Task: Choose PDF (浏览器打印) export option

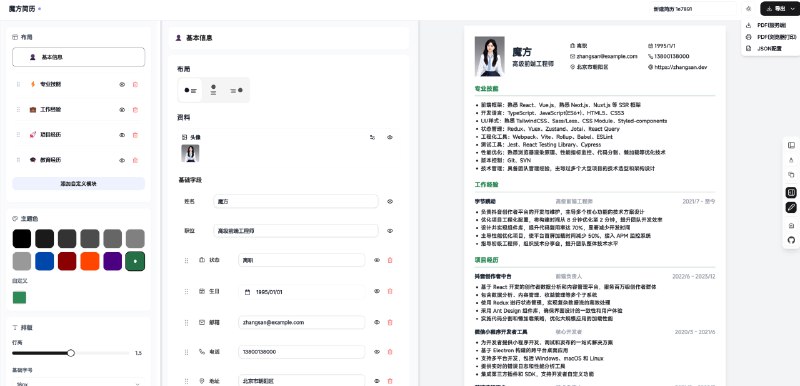Action: (x=772, y=37)
